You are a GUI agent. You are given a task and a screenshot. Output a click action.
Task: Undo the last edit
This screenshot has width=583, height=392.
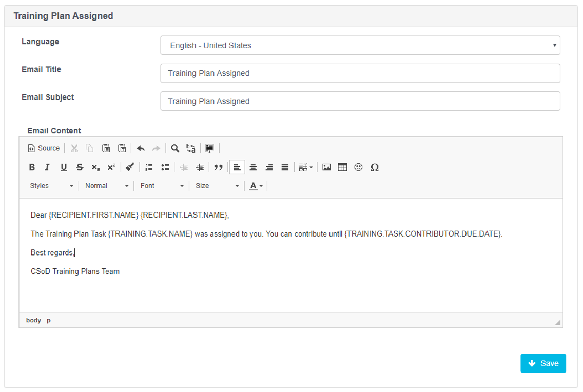[x=141, y=148]
